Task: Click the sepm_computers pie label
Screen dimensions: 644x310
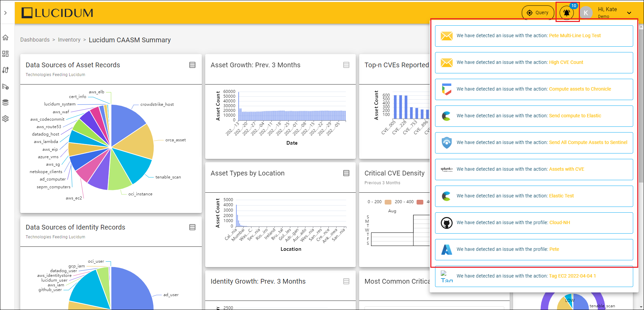Action: point(54,187)
